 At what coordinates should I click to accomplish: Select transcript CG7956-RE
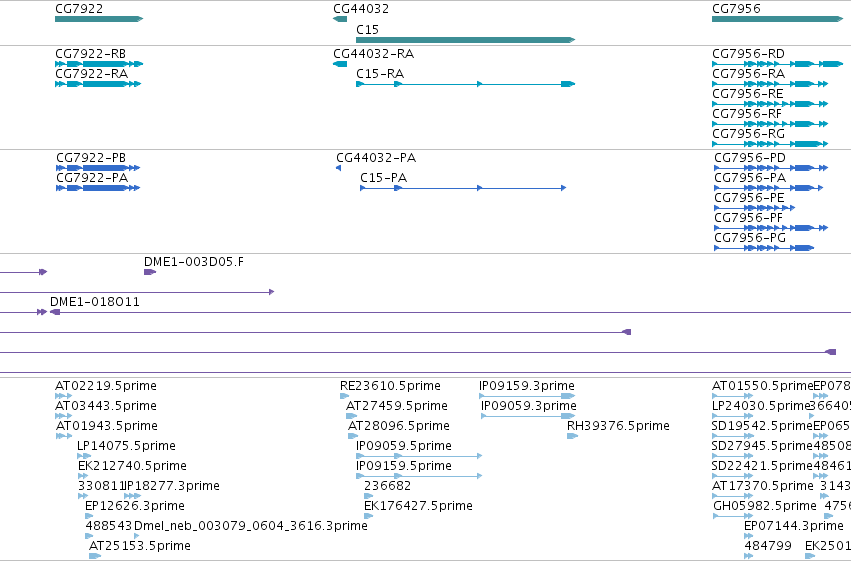[770, 104]
